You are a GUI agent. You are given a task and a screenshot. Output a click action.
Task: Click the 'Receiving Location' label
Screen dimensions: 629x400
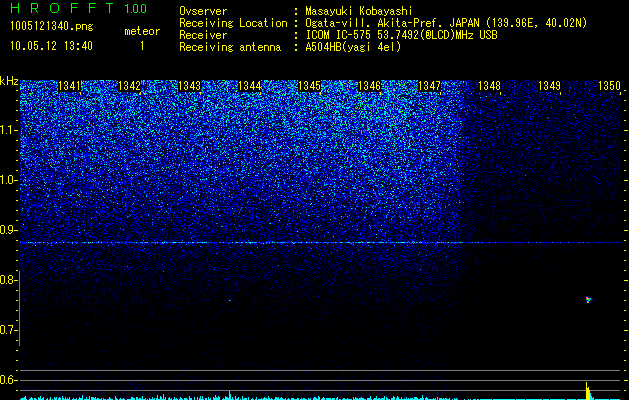click(233, 23)
